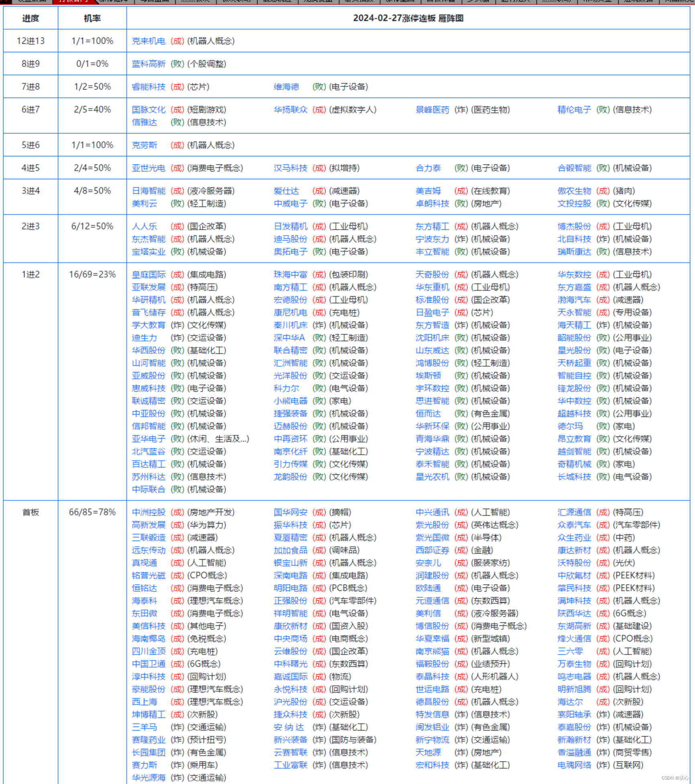Click the 博杰股份 stock link
695x784 pixels.
[x=574, y=226]
